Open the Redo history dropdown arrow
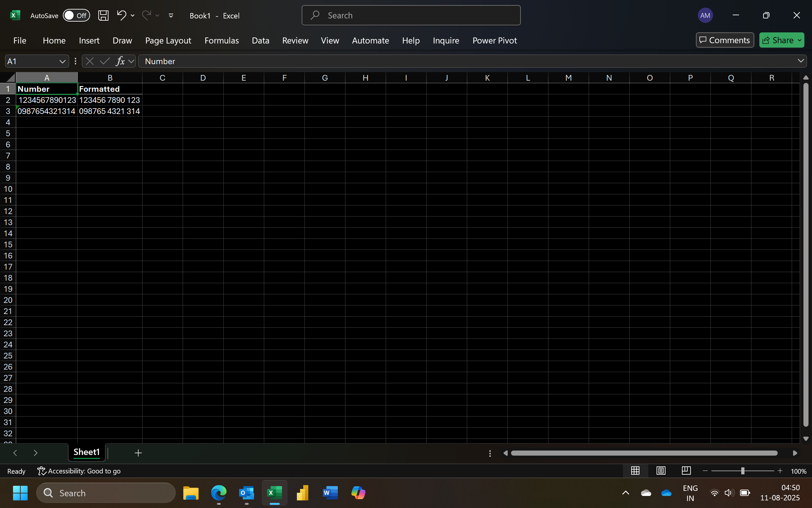The image size is (812, 508). click(157, 16)
